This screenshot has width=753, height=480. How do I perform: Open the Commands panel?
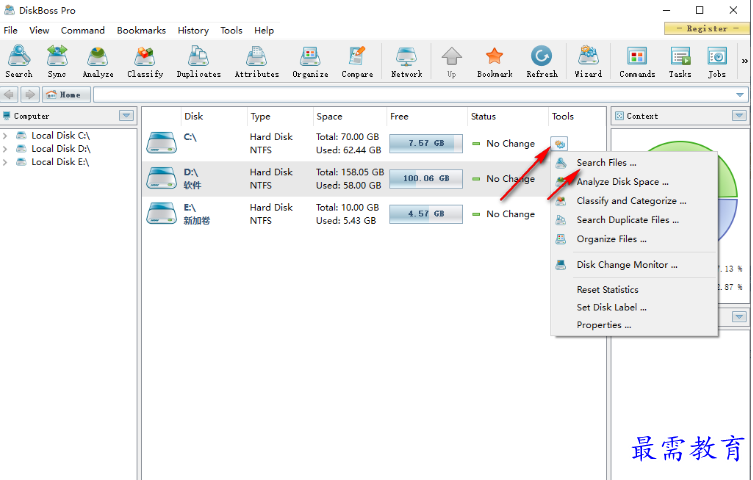point(637,61)
